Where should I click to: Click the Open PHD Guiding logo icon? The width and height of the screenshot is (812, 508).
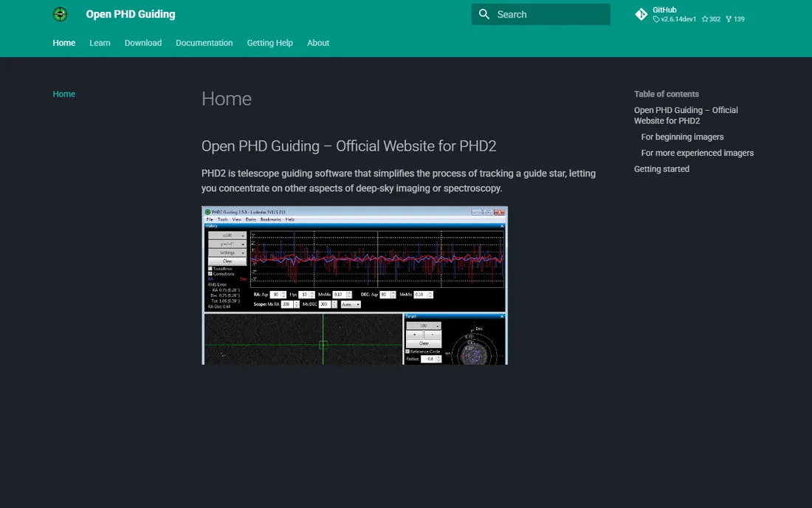[60, 14]
